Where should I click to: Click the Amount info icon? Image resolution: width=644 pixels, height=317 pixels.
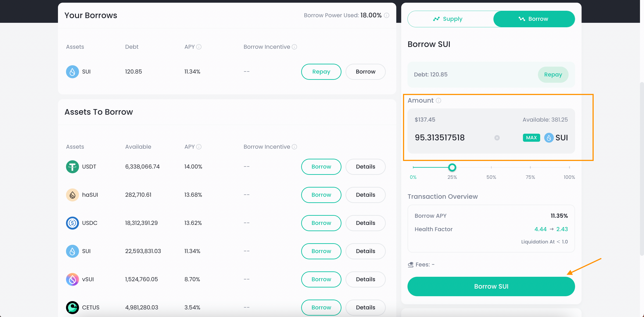[438, 100]
